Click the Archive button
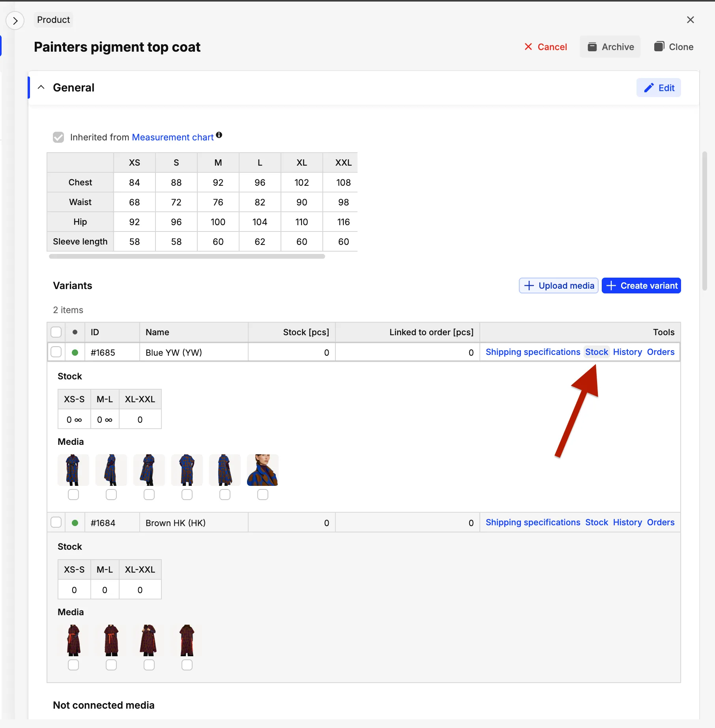 coord(610,47)
